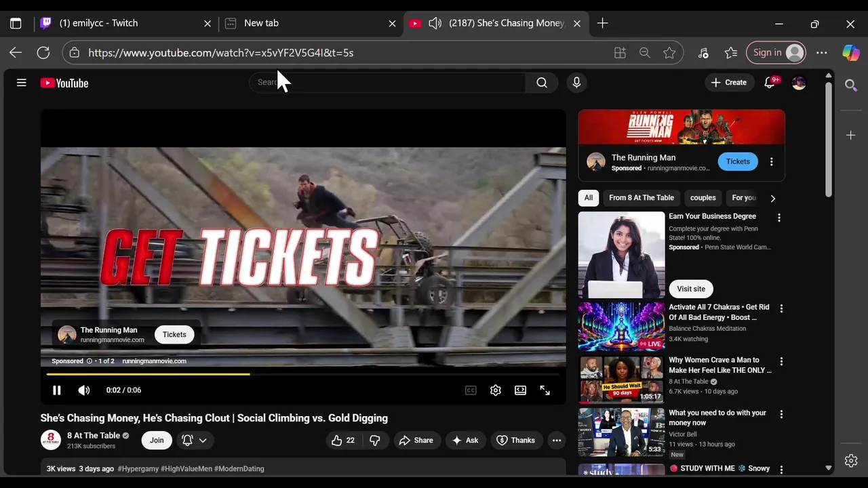
Task: Start voice search with microphone icon
Action: (x=576, y=83)
